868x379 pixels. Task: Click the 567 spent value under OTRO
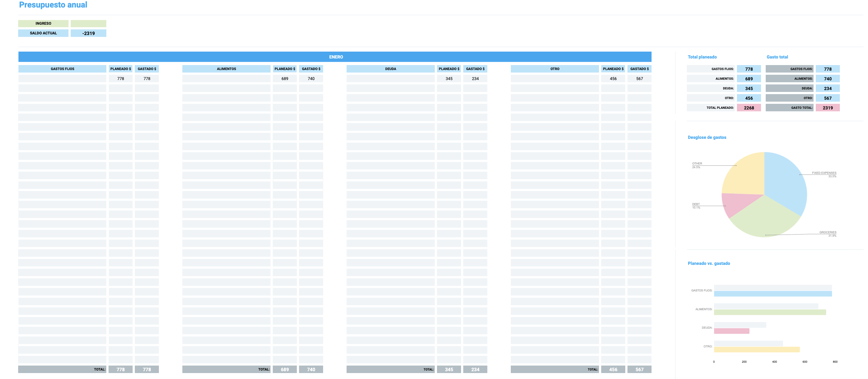point(639,78)
